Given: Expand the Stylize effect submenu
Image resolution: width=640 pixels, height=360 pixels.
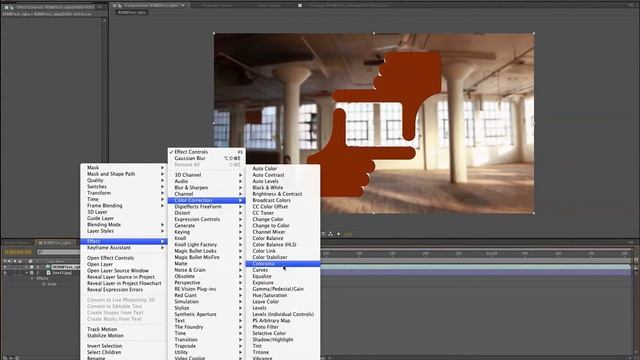Looking at the screenshot, I should click(207, 308).
